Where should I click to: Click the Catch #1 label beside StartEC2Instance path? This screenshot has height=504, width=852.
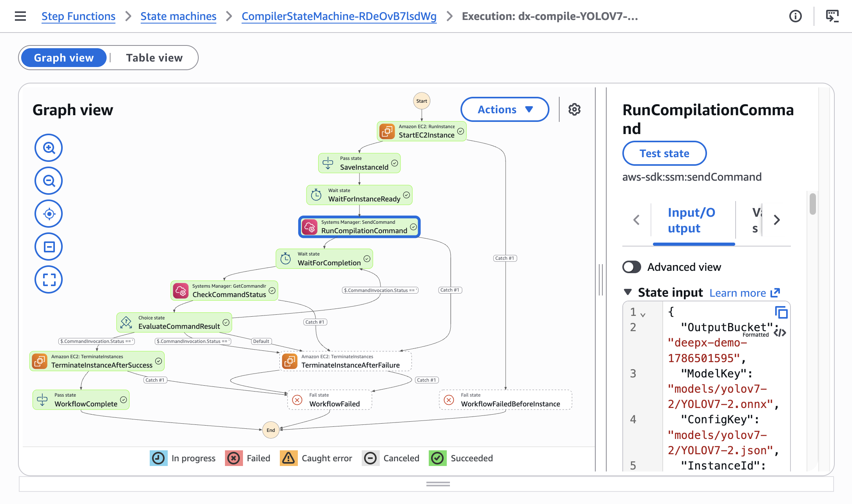[505, 258]
